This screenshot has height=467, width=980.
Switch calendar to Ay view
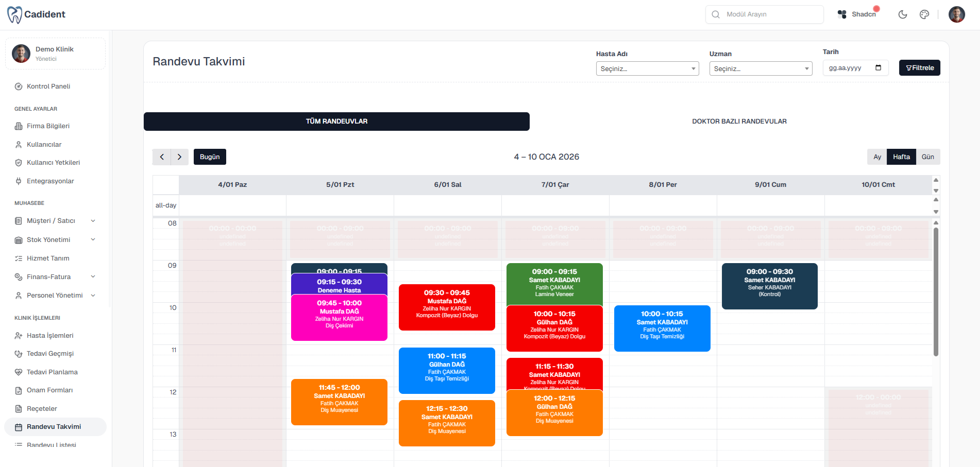pyautogui.click(x=877, y=157)
